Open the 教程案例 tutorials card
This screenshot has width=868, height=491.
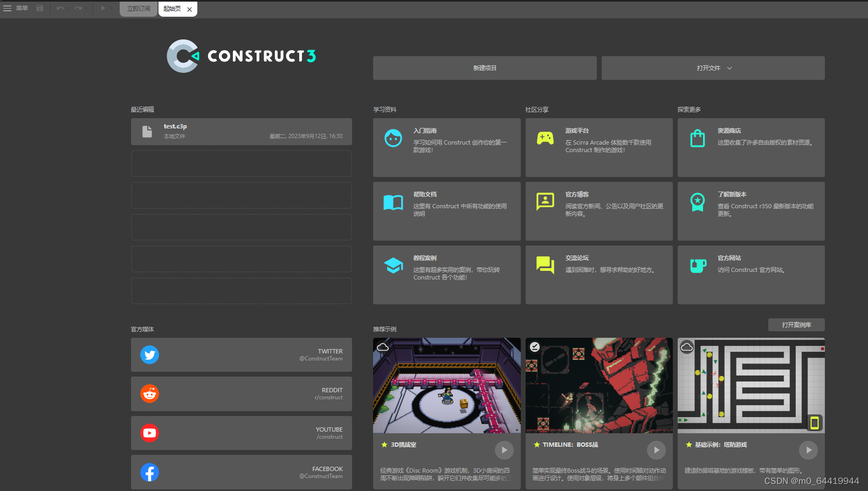point(447,275)
